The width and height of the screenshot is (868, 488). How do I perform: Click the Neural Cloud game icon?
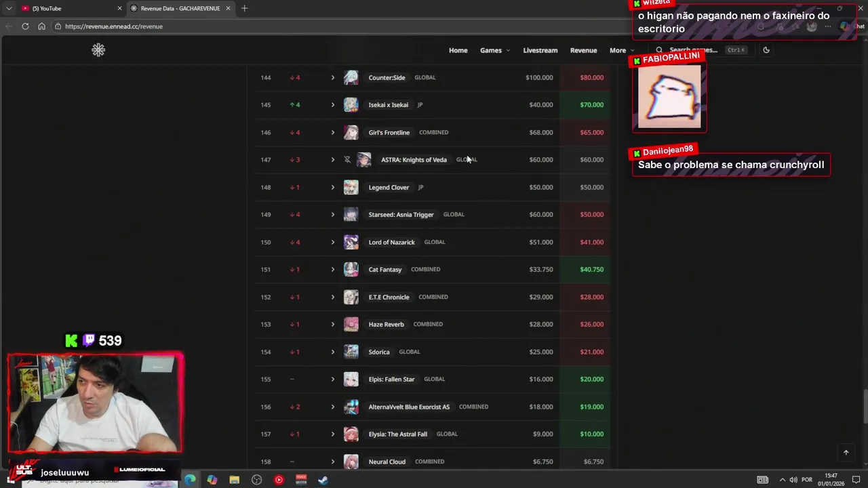[351, 462]
